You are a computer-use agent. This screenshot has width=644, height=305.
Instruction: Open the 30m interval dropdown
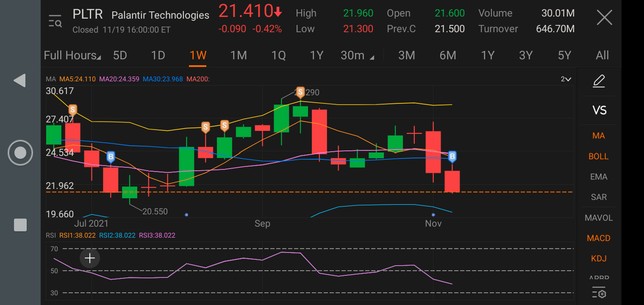point(358,55)
